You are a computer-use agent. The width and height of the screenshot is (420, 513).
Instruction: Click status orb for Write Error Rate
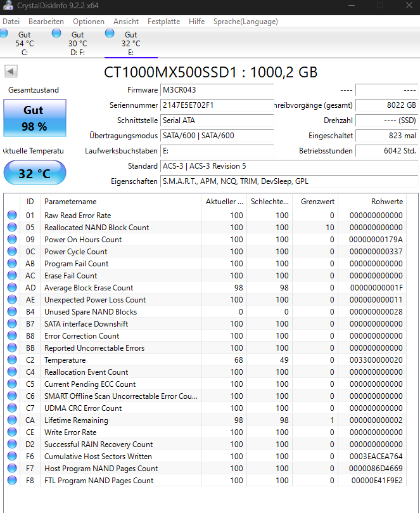point(12,432)
